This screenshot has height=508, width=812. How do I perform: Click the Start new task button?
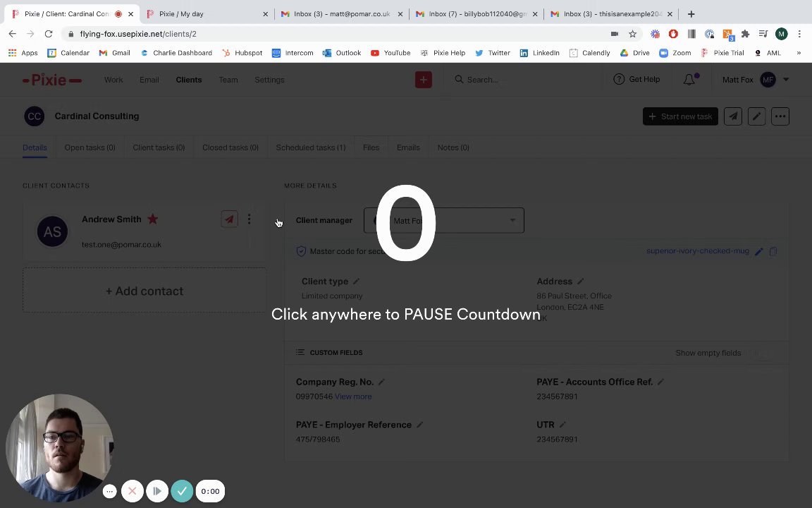(x=680, y=116)
